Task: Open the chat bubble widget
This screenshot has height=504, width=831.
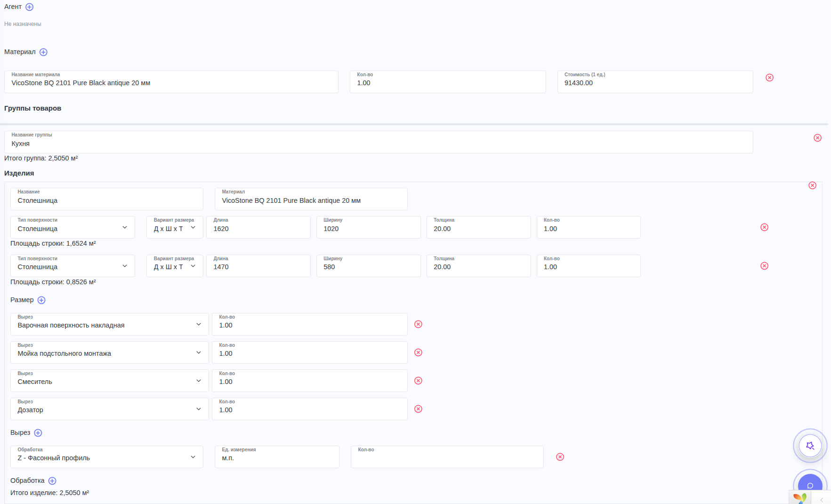Action: (x=810, y=486)
